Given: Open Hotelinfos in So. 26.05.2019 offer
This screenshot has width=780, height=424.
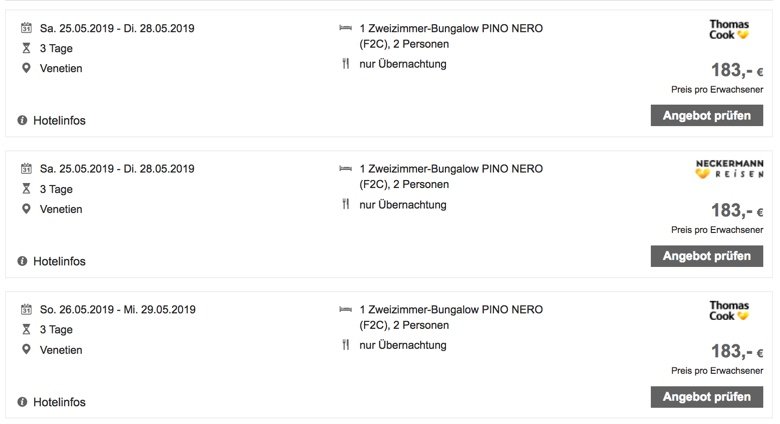Looking at the screenshot, I should click(x=59, y=402).
